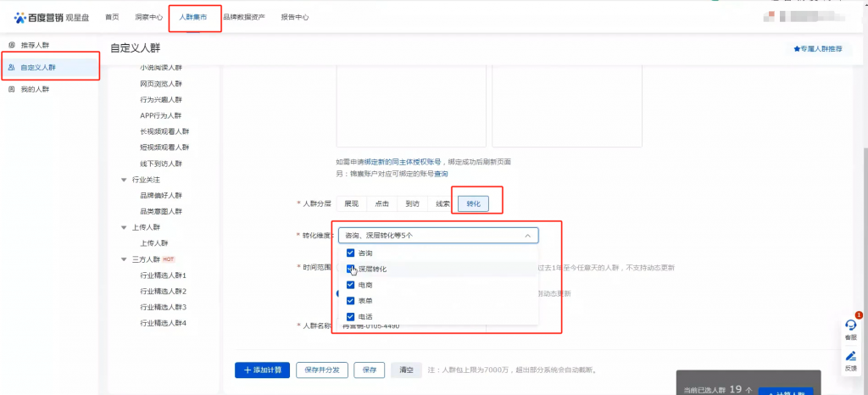
Task: Select 网页浏览人群 in the tree
Action: pos(161,84)
